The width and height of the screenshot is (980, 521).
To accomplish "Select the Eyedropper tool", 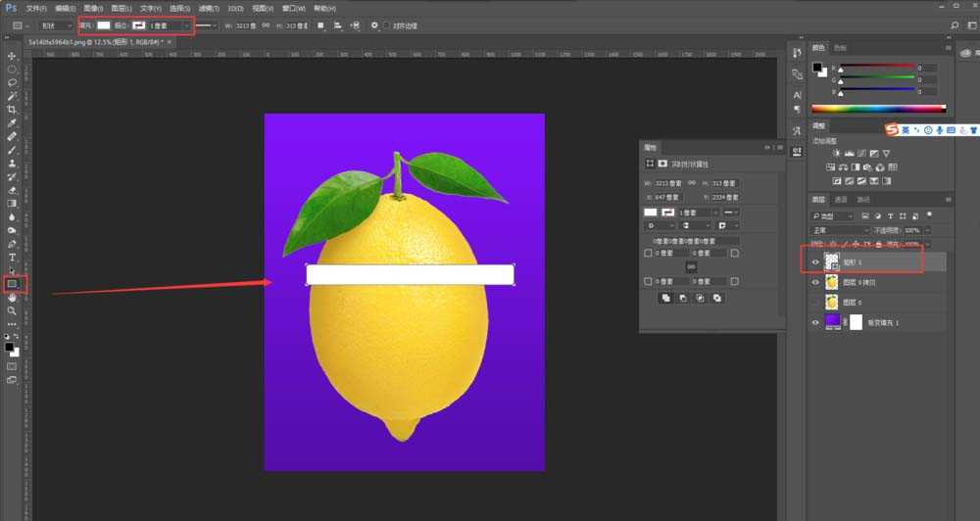I will click(x=12, y=123).
